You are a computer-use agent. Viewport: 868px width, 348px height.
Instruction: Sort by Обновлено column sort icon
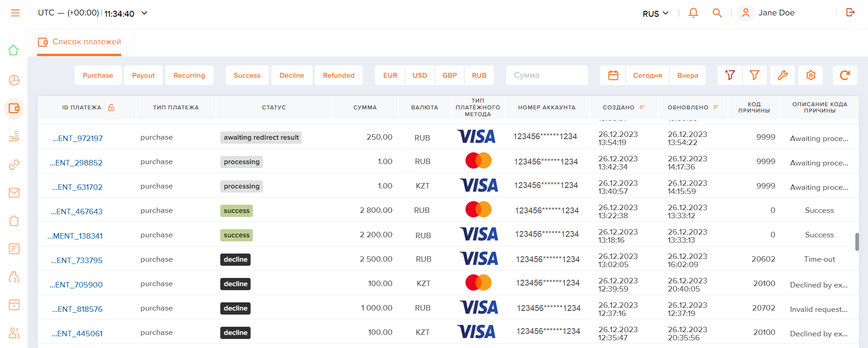point(716,108)
